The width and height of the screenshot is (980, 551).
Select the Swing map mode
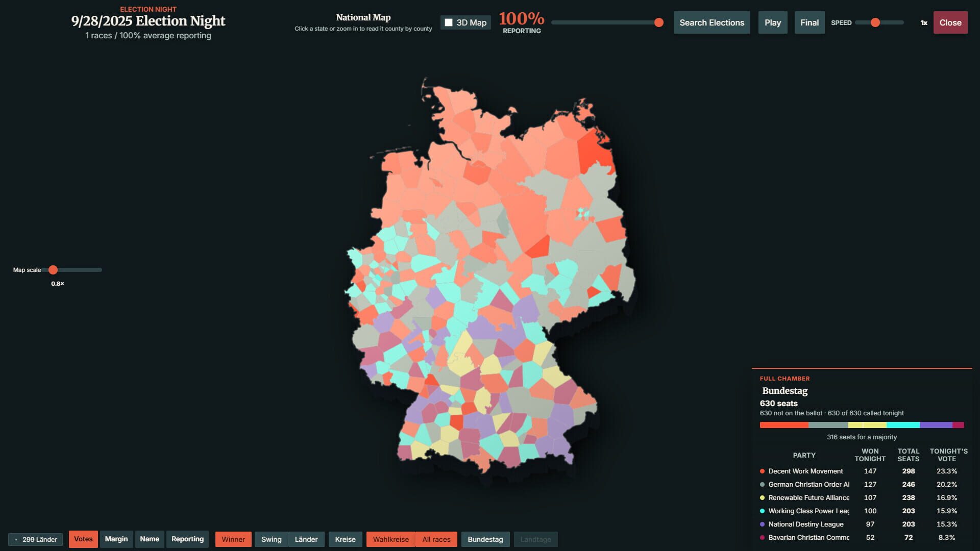272,539
